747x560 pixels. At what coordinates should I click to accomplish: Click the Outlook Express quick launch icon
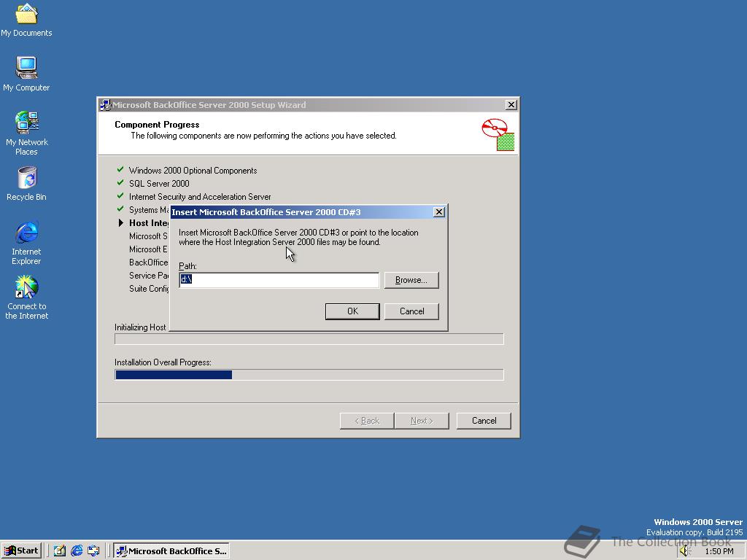[x=93, y=551]
